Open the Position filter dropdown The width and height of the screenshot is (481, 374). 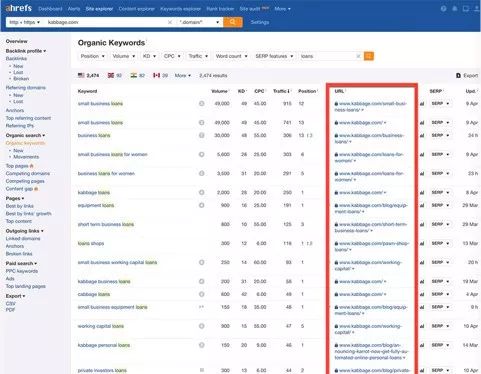(93, 56)
